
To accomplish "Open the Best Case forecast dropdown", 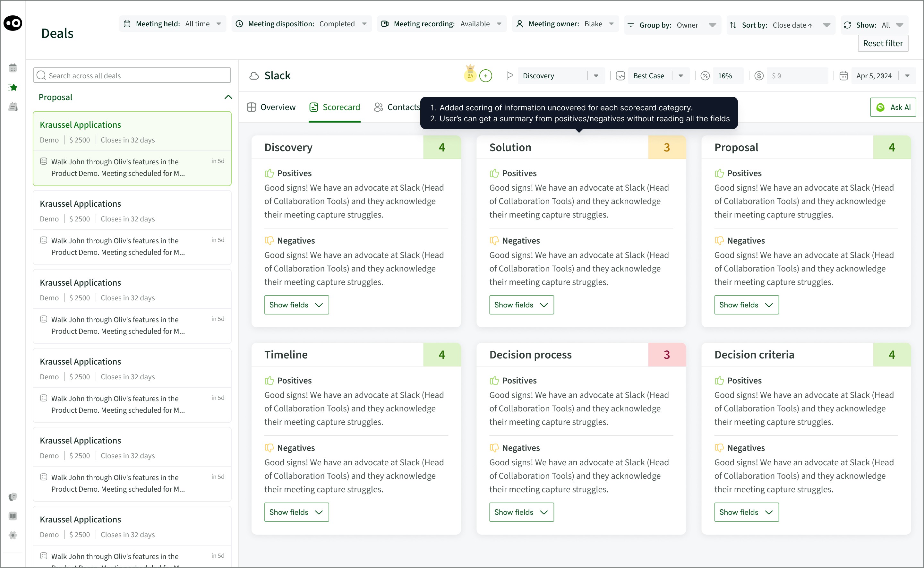I will 658,76.
